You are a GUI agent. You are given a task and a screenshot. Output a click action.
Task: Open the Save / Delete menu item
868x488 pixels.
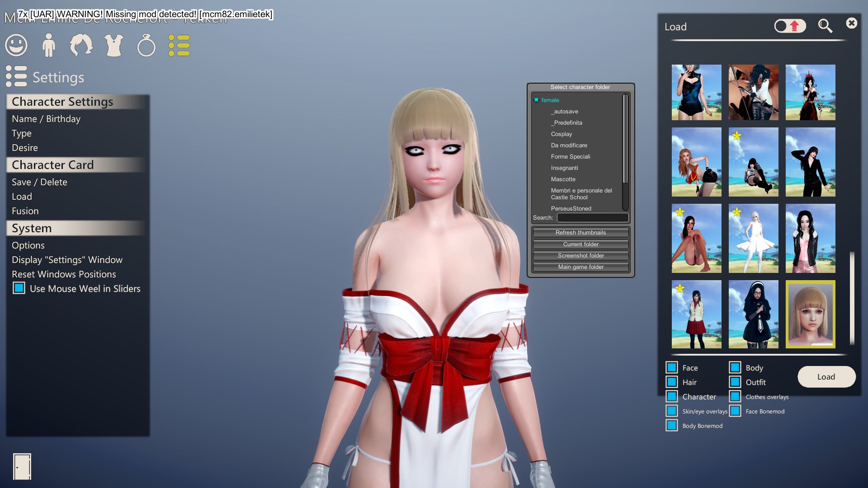[x=39, y=182]
